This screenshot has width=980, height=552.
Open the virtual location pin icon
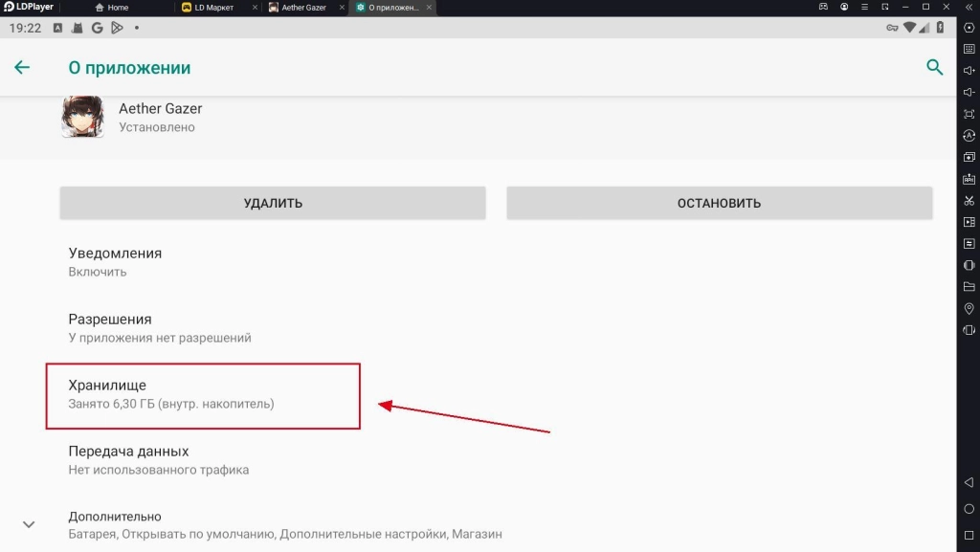pos(969,308)
